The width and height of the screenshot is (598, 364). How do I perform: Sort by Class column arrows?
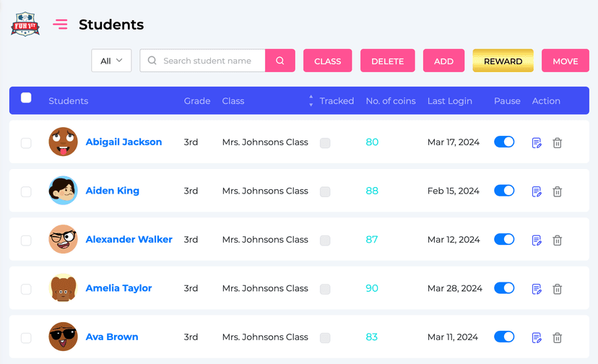click(x=311, y=100)
